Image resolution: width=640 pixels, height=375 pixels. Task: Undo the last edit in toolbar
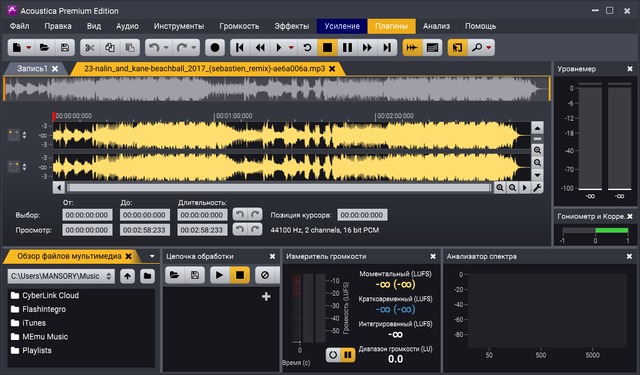154,48
